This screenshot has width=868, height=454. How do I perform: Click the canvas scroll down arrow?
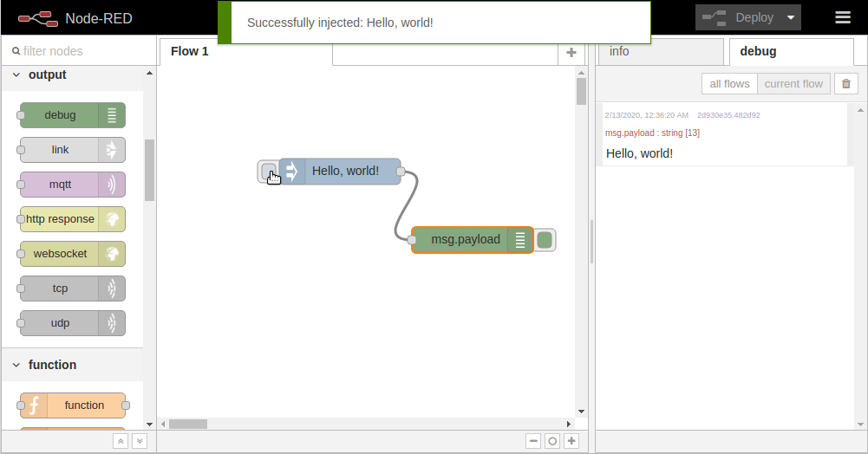(x=581, y=412)
